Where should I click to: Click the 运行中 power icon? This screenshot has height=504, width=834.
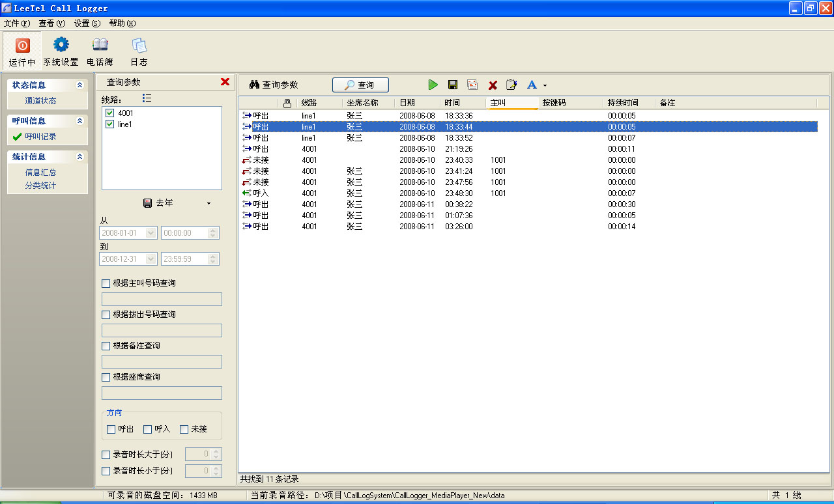(x=22, y=46)
